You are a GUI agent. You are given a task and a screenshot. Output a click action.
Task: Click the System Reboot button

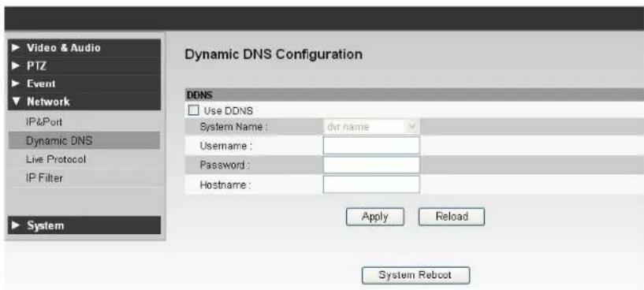(415, 275)
